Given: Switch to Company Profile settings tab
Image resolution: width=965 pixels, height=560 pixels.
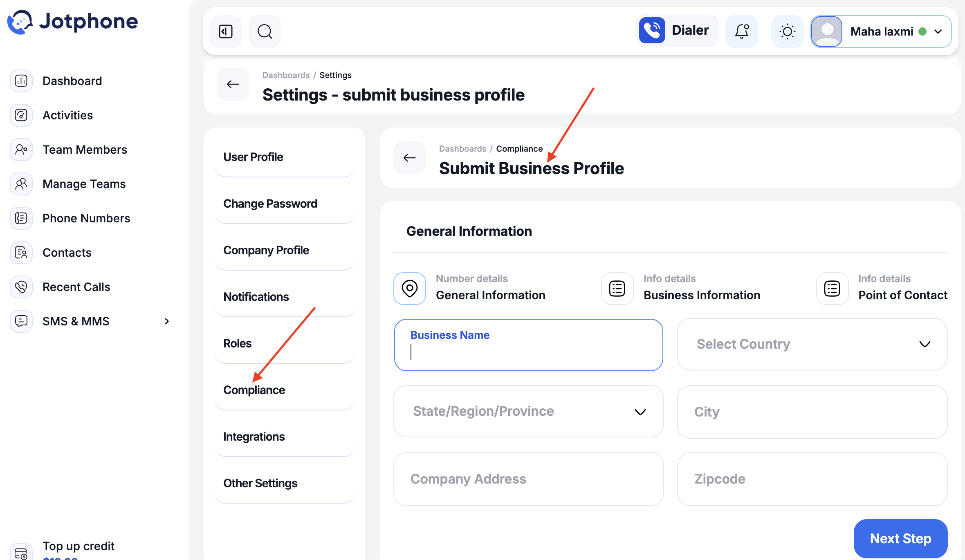Looking at the screenshot, I should (x=285, y=250).
